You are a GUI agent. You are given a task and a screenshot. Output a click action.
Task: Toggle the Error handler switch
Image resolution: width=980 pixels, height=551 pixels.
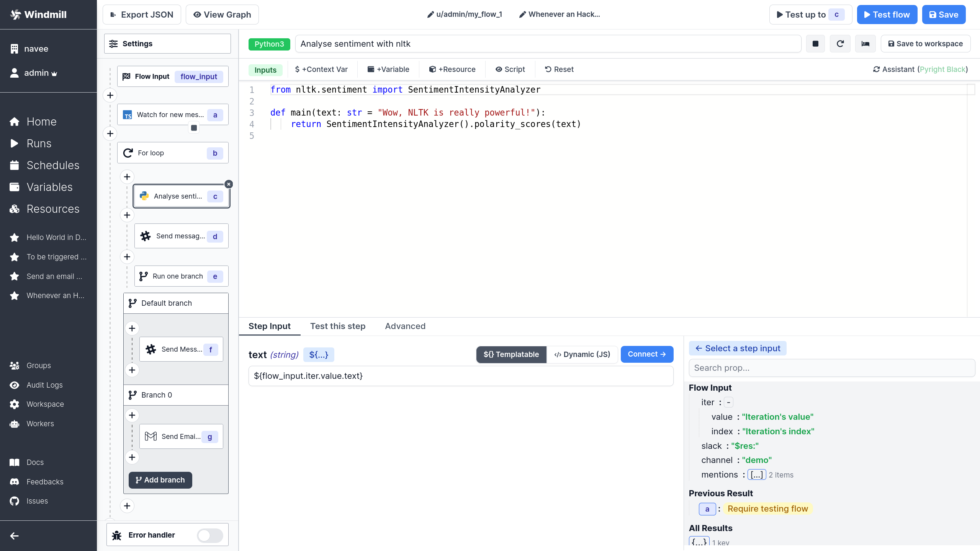pyautogui.click(x=210, y=535)
